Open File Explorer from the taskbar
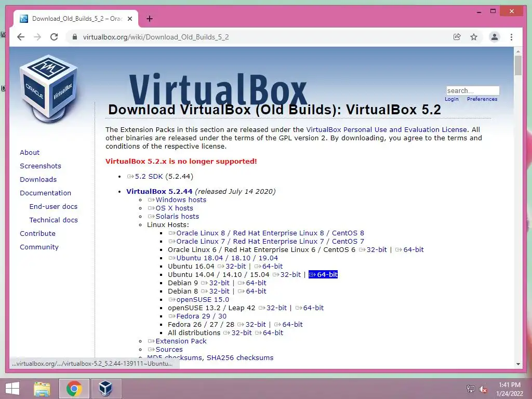The height and width of the screenshot is (399, 532). [42, 389]
